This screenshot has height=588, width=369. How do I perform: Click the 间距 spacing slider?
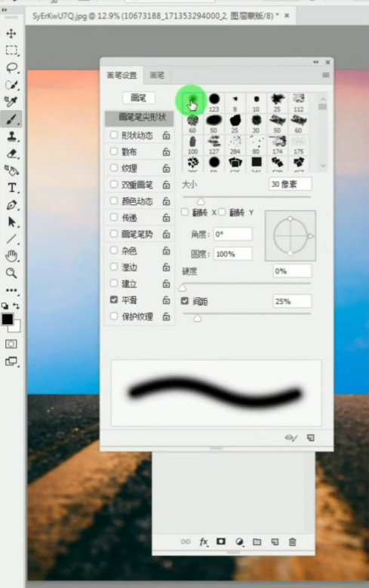coord(247,314)
